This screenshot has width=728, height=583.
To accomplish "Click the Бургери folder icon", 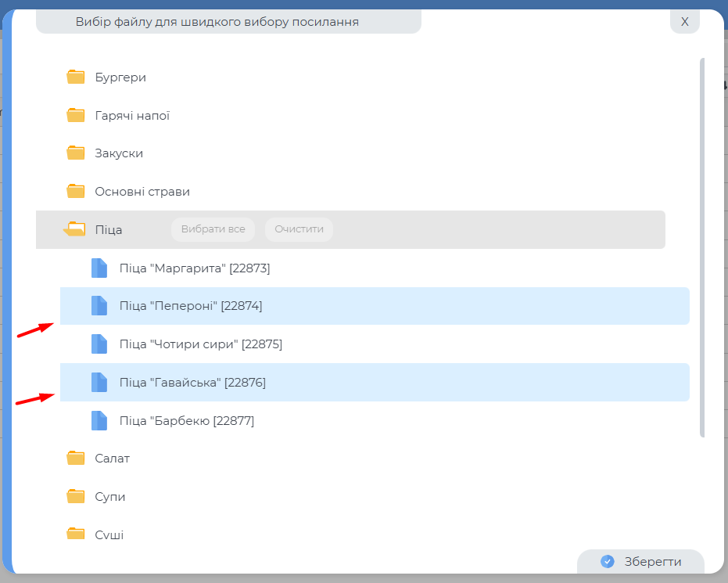I will (76, 77).
